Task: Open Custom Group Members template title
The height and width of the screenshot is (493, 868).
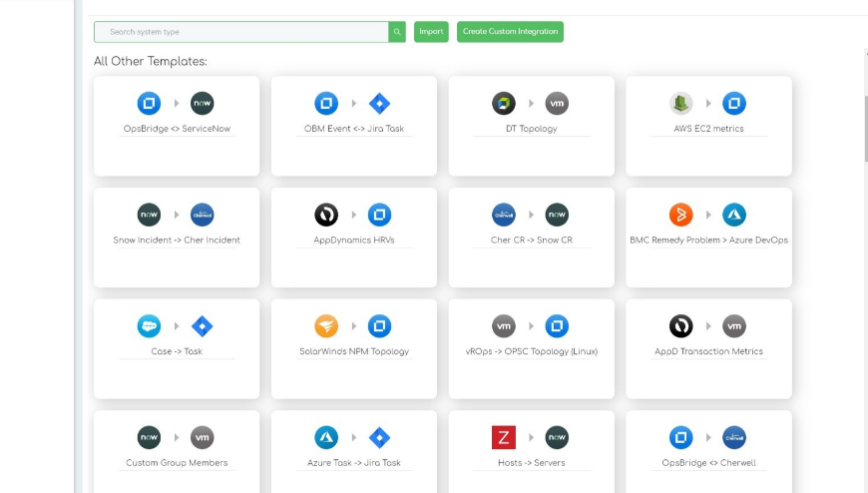Action: 177,462
